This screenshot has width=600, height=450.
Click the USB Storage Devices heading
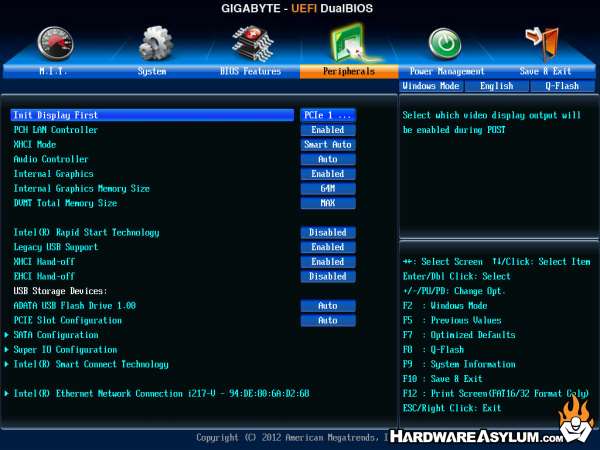(x=60, y=291)
